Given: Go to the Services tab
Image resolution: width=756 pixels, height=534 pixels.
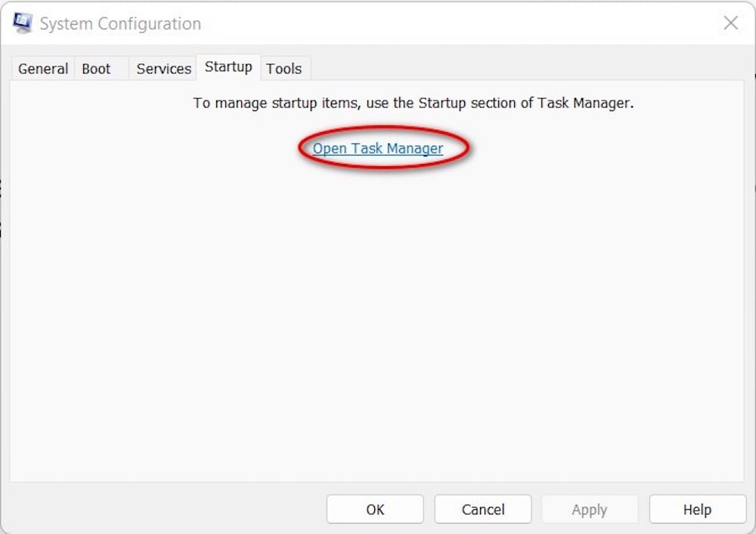Looking at the screenshot, I should tap(163, 69).
